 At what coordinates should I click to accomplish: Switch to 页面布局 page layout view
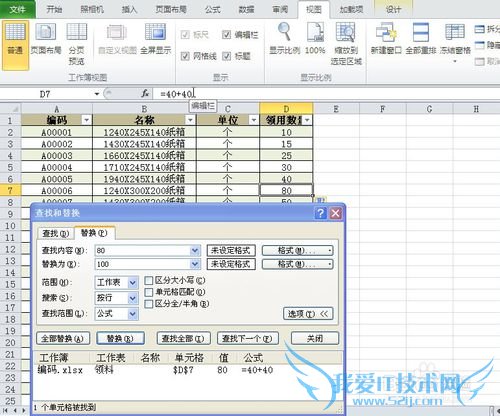pyautogui.click(x=46, y=39)
